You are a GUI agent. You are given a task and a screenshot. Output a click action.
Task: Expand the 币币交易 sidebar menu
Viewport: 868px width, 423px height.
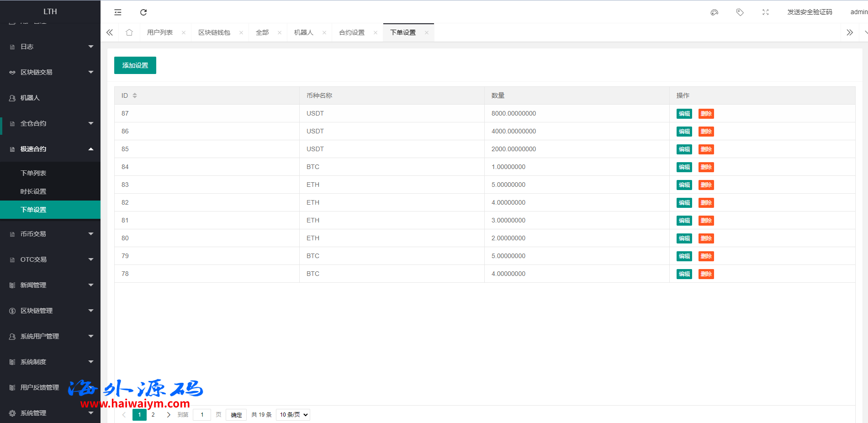(50, 234)
